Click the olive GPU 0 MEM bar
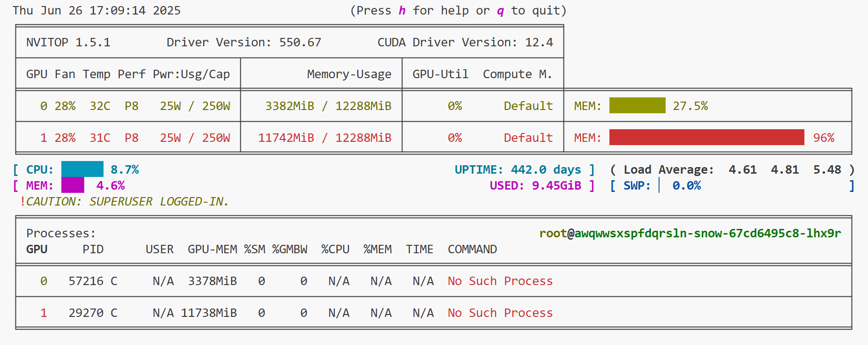868x345 pixels. click(637, 105)
